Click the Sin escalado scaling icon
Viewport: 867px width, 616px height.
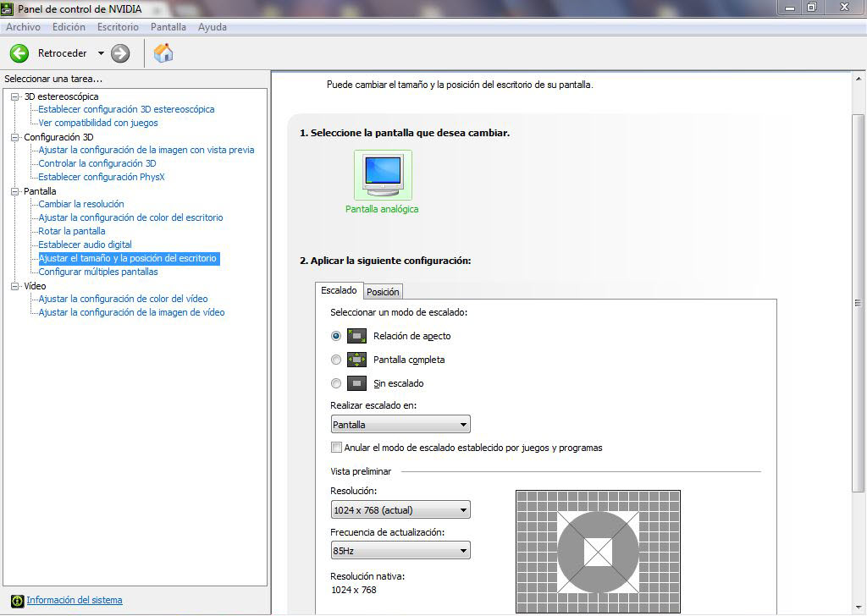pos(356,383)
